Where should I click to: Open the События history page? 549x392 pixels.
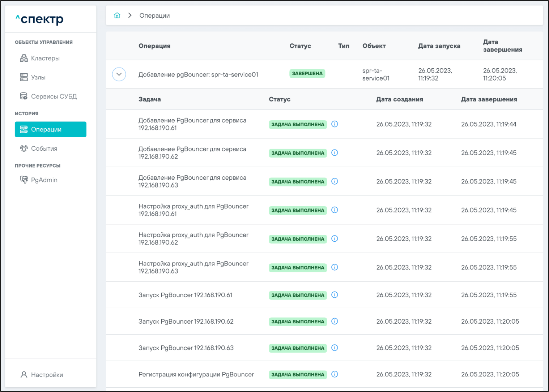tap(44, 148)
